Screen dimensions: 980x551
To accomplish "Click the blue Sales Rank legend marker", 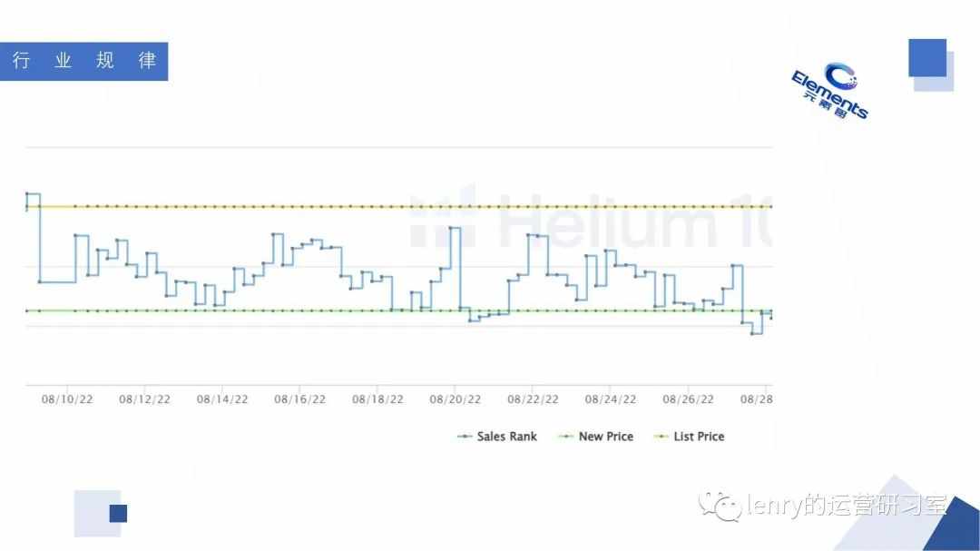I will (465, 437).
